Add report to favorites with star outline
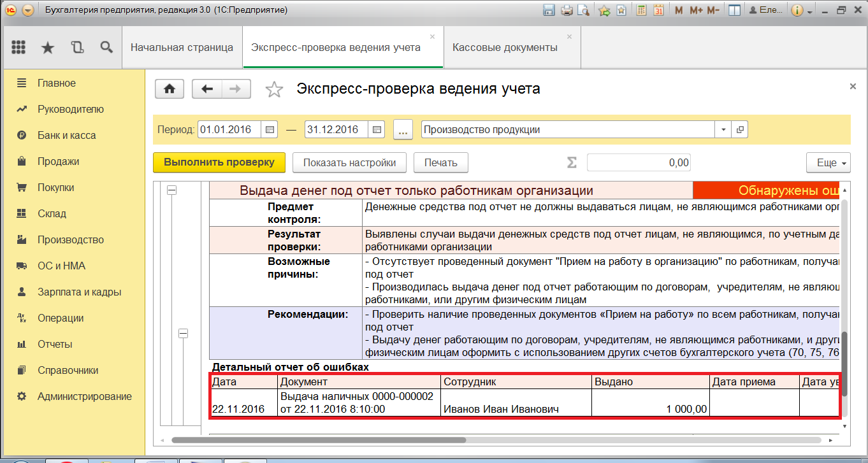 tap(274, 90)
